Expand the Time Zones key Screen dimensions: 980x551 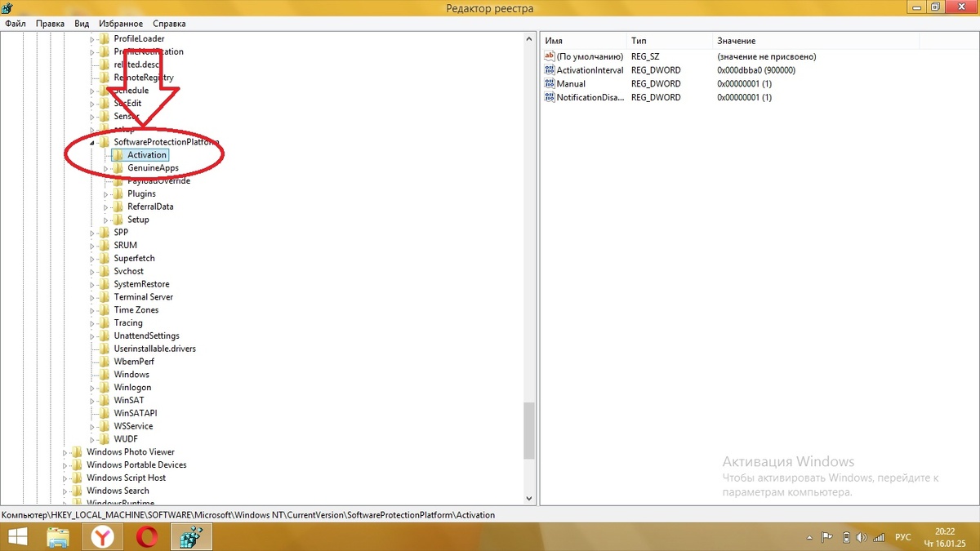point(92,310)
